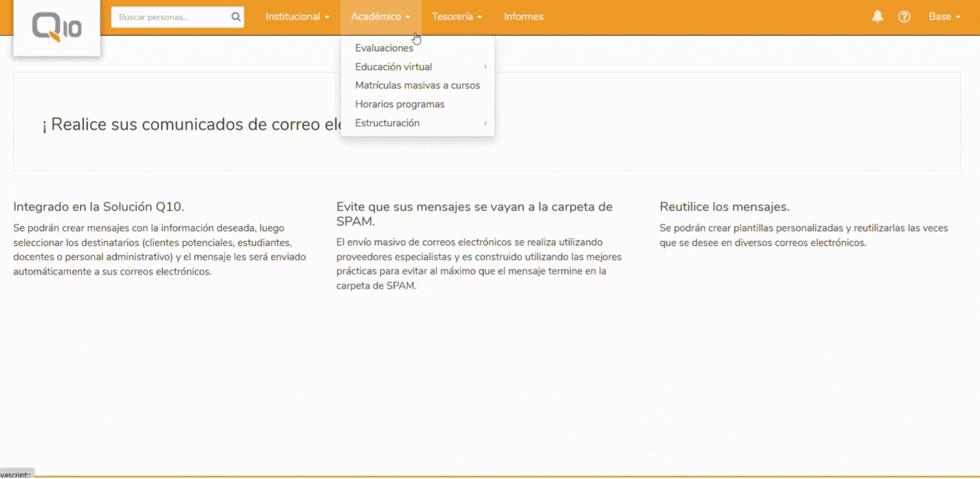Select Matrículas masivas a cursos
This screenshot has width=980, height=479.
417,85
